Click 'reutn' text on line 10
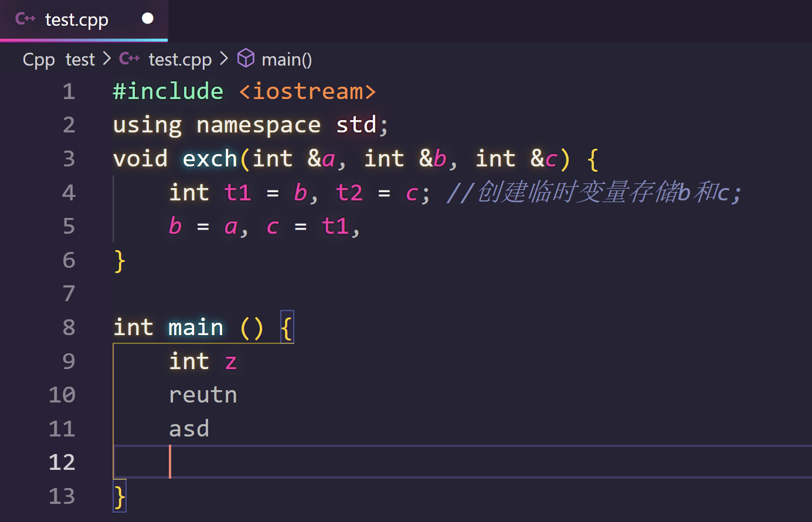This screenshot has width=812, height=522. [203, 395]
